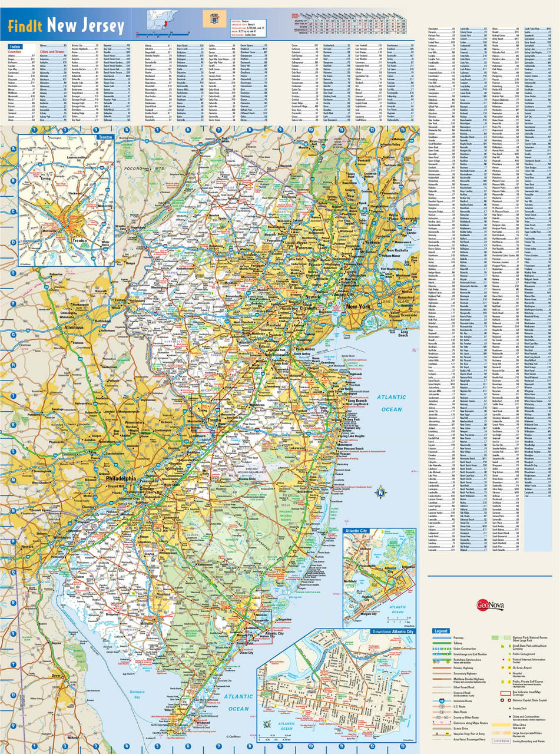The image size is (560, 754).
Task: Click the State Capital symbol in the legend
Action: click(509, 700)
